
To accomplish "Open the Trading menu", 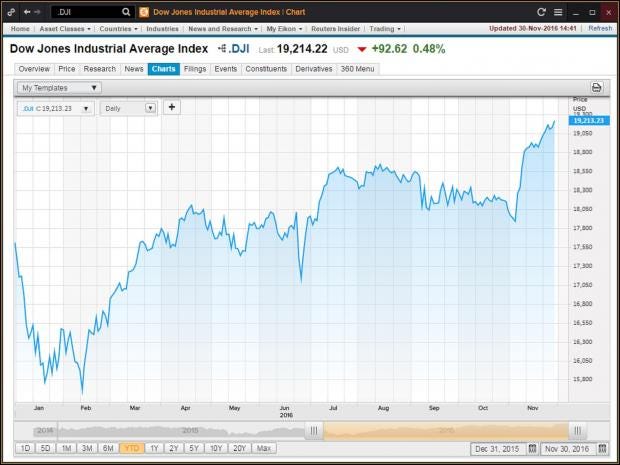I will pos(385,29).
